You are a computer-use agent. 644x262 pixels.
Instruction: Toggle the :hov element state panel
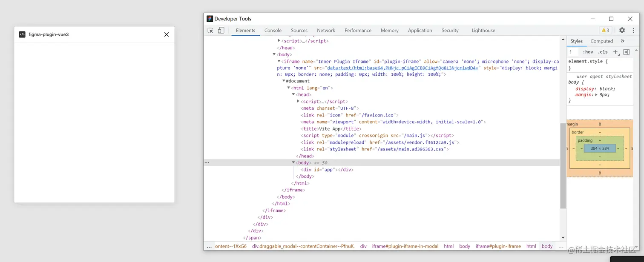[x=588, y=52]
